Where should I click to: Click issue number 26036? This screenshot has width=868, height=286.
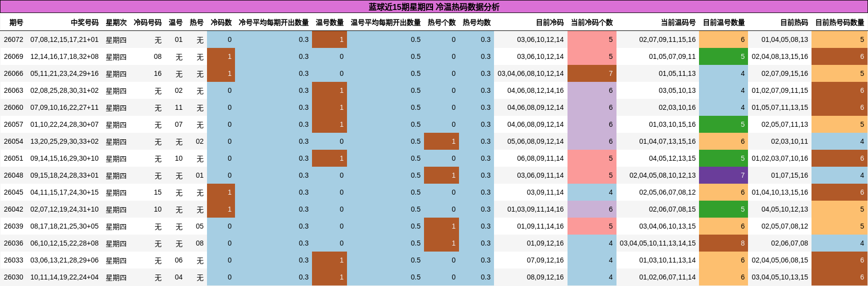13,243
